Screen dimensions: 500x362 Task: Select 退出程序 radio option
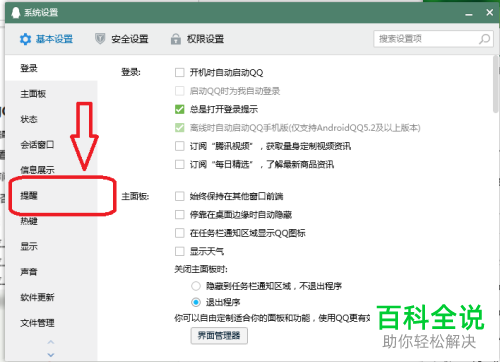[196, 302]
